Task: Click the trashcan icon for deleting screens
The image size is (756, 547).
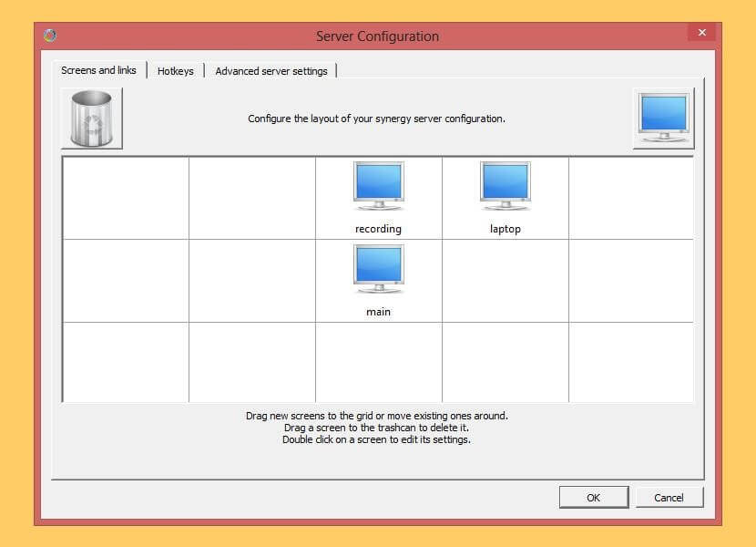Action: (91, 119)
